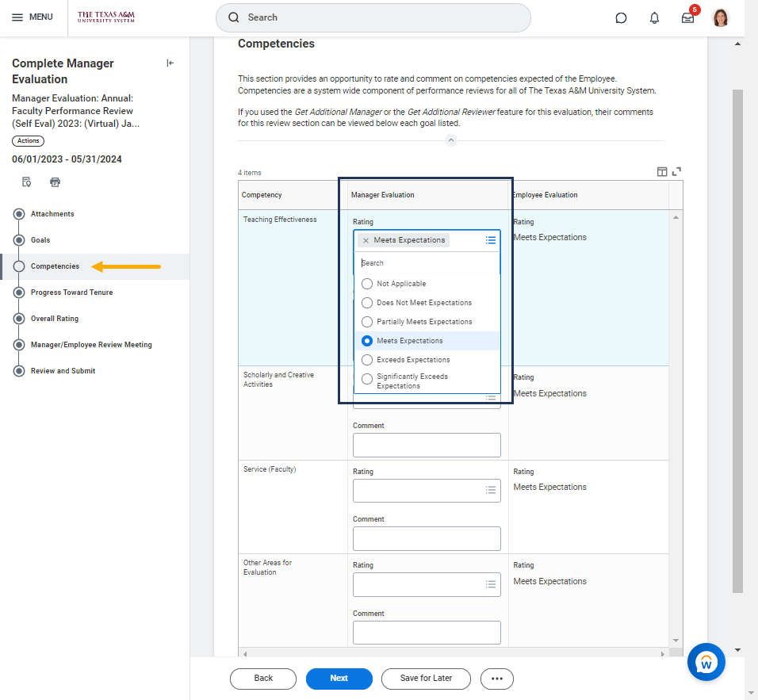Open the Service (Faculty) rating dropdown

[427, 491]
